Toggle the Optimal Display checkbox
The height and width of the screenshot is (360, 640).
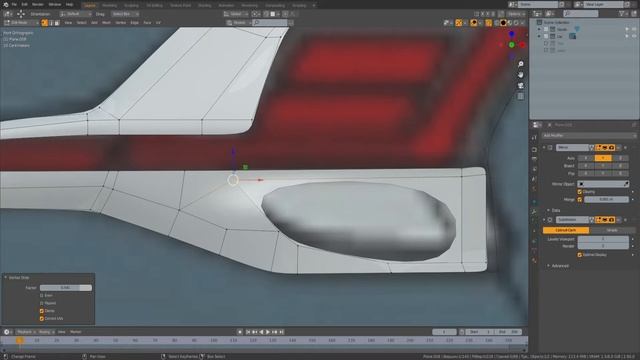[x=580, y=255]
